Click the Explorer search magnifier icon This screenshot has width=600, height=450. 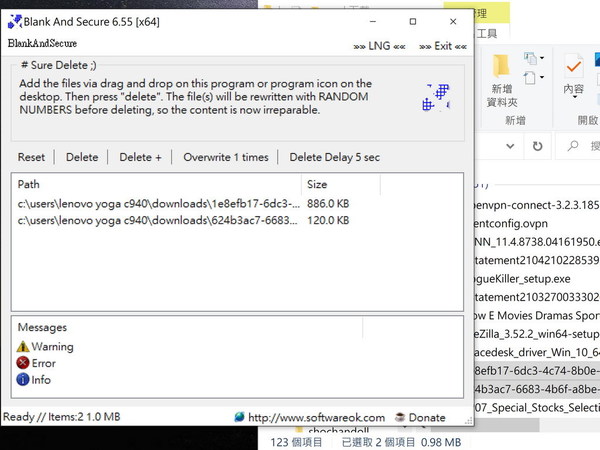pyautogui.click(x=572, y=146)
